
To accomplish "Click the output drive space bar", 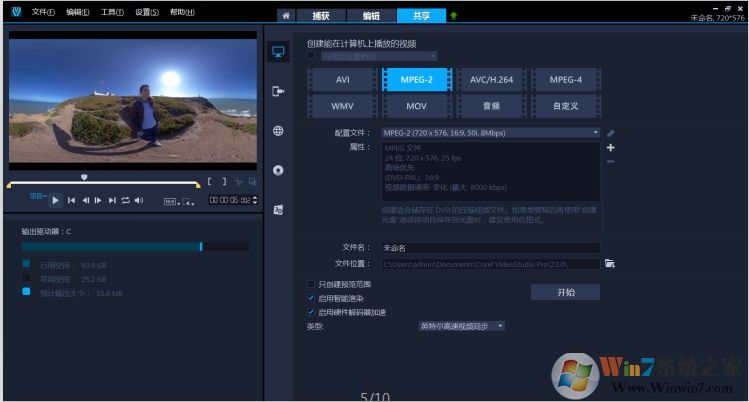I will coord(135,246).
